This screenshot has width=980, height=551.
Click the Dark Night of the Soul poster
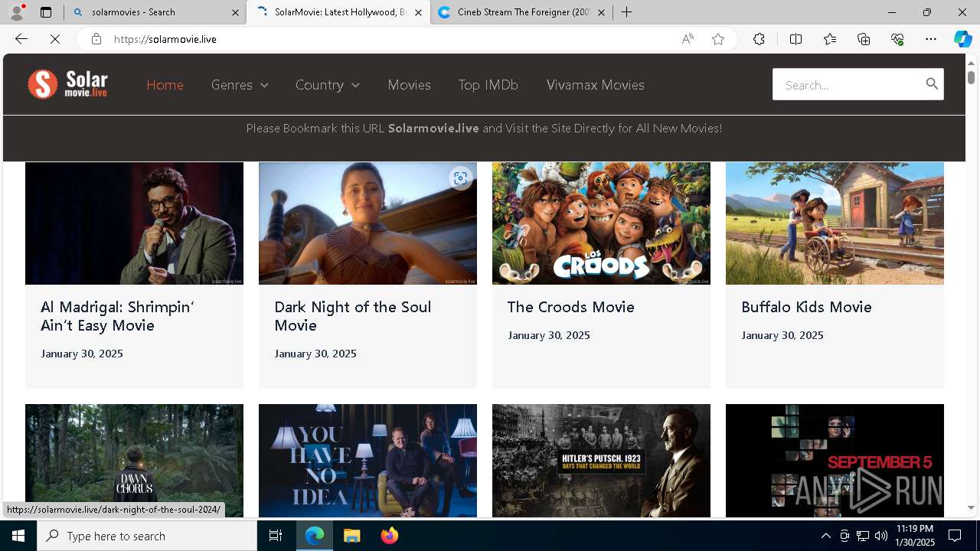pyautogui.click(x=367, y=223)
